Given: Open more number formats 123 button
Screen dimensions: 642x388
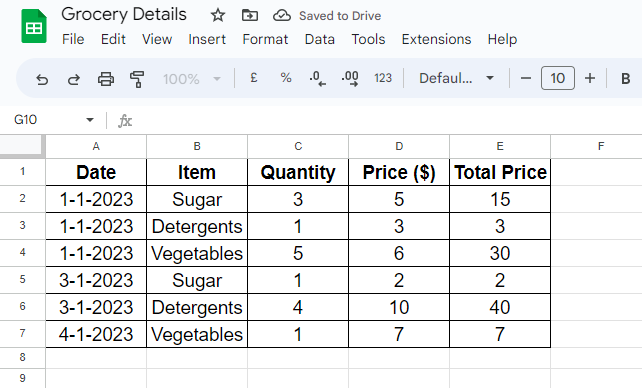Looking at the screenshot, I should point(383,78).
